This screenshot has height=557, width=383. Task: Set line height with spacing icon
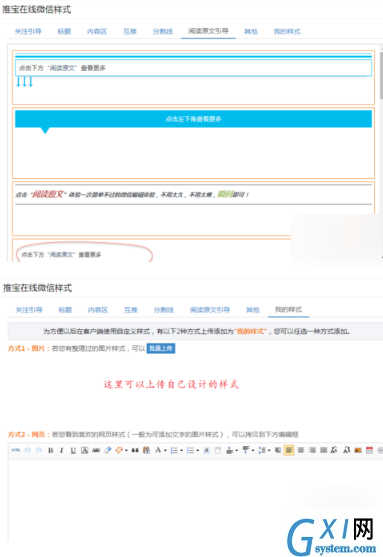(x=262, y=450)
